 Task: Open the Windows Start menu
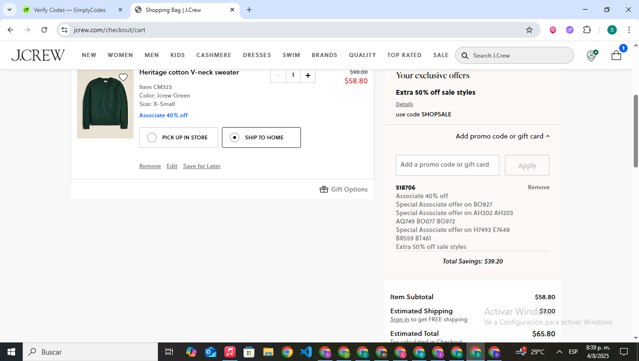11,352
